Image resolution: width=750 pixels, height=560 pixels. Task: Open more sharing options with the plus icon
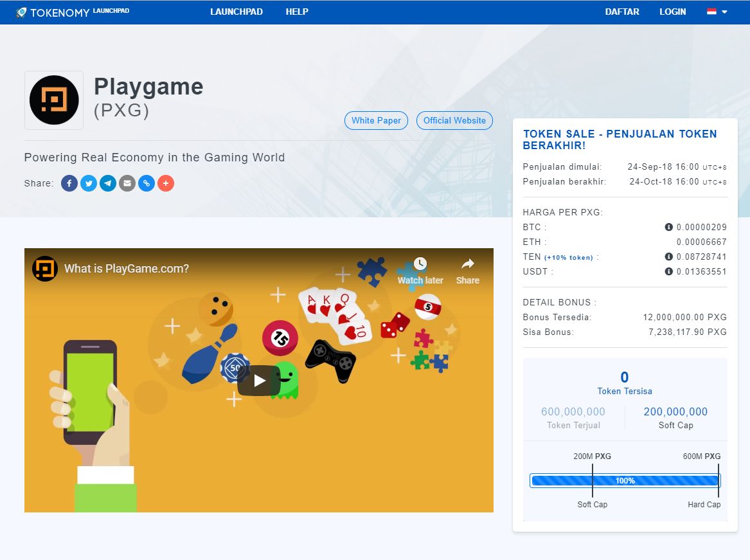click(x=165, y=183)
